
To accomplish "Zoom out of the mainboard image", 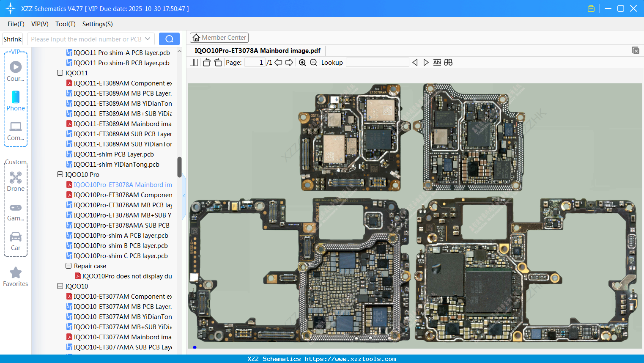I will click(x=314, y=62).
